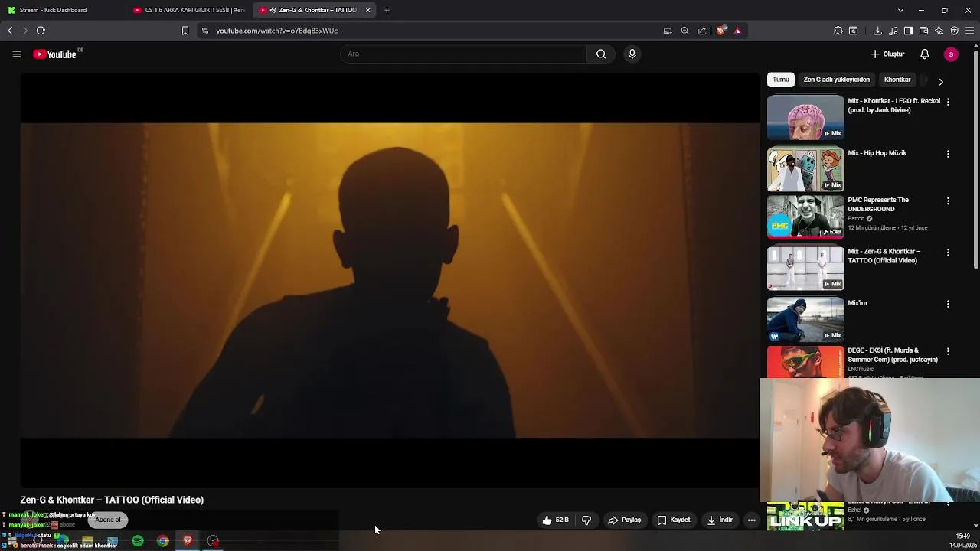The width and height of the screenshot is (980, 551).
Task: Open options menu for Mix'im
Action: pos(948,304)
